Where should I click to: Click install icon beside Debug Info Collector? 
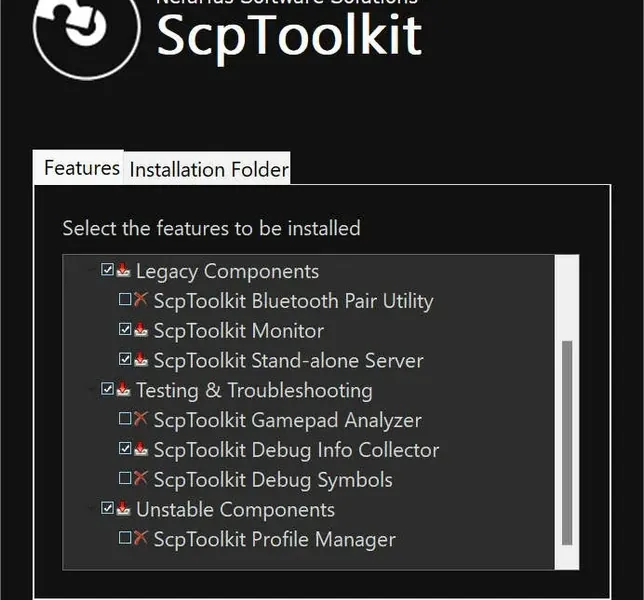[141, 448]
